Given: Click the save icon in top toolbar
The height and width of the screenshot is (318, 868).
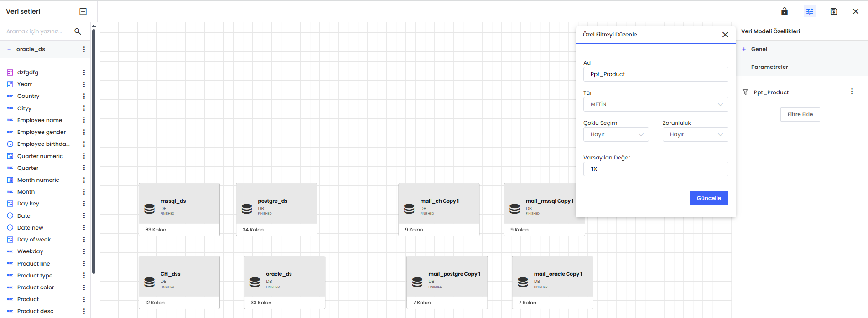Looking at the screenshot, I should tap(834, 11).
